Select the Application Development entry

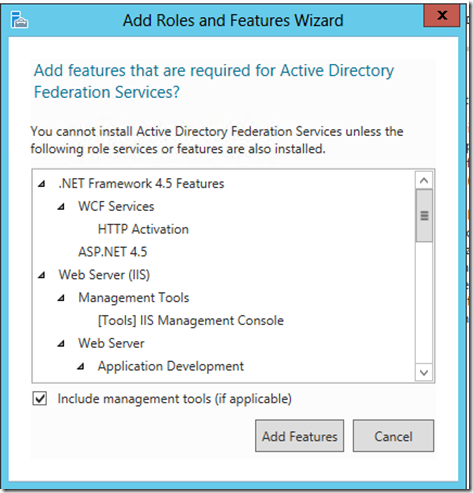coord(171,366)
